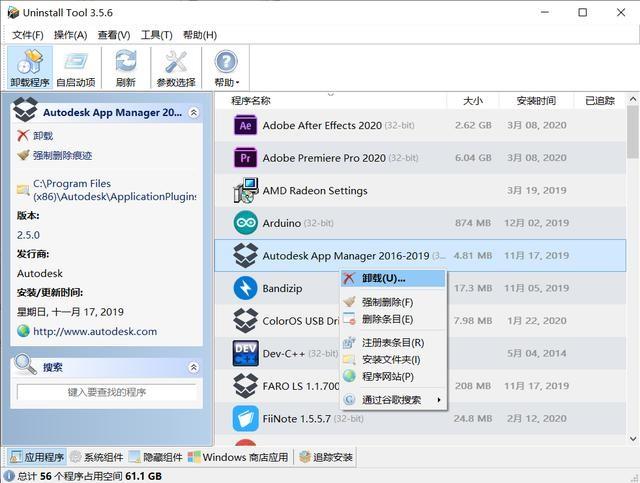640x483 pixels.
Task: Switch to the 隐藏组件 tab
Action: pyautogui.click(x=156, y=457)
